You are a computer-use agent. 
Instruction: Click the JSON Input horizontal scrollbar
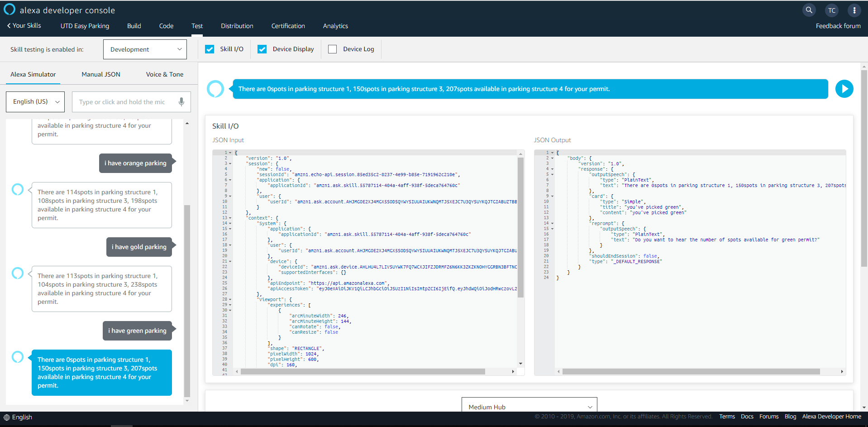363,372
